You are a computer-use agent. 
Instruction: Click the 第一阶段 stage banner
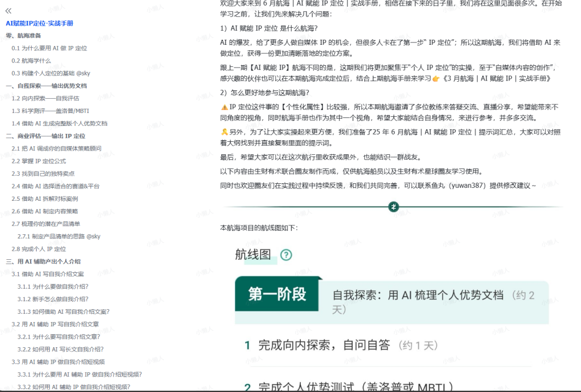click(277, 294)
